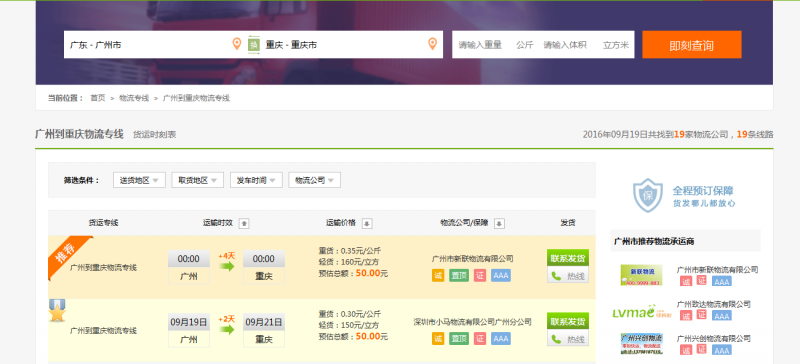Click AAA badge under sidebar 广州致达物流有限公司

(721, 316)
